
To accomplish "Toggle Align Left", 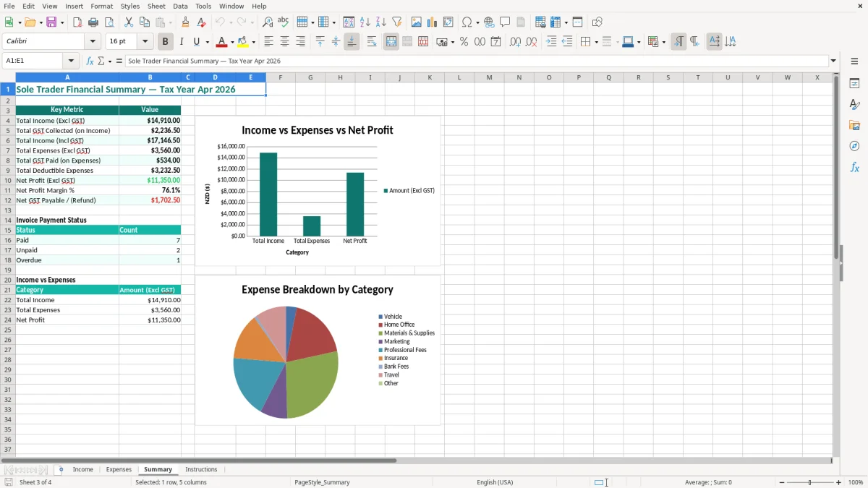I will tap(268, 42).
